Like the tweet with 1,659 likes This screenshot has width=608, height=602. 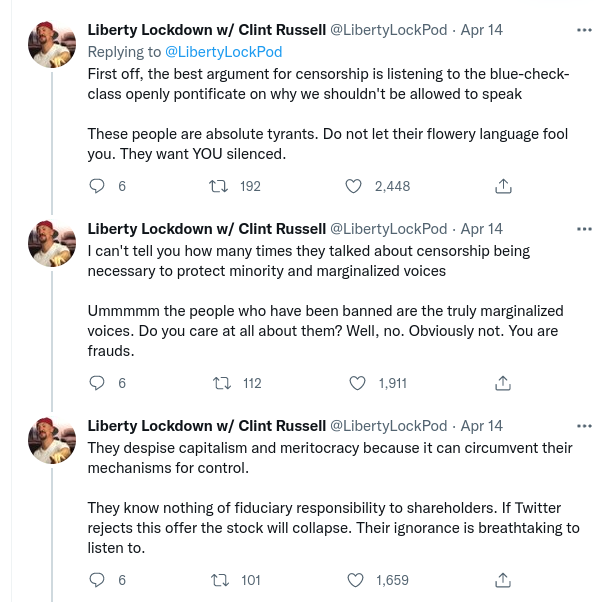[357, 580]
